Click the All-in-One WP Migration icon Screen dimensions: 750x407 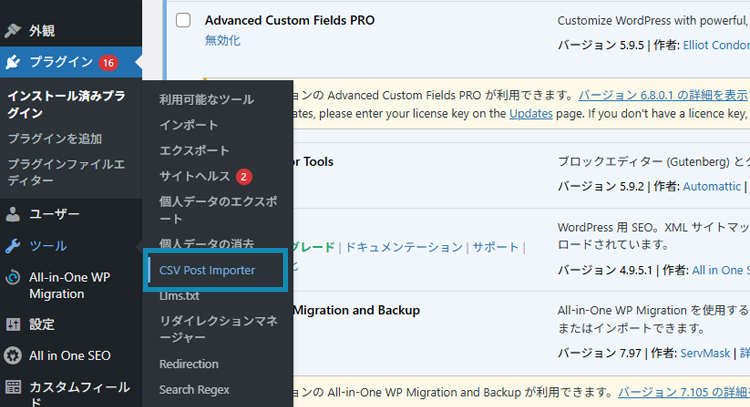[13, 277]
